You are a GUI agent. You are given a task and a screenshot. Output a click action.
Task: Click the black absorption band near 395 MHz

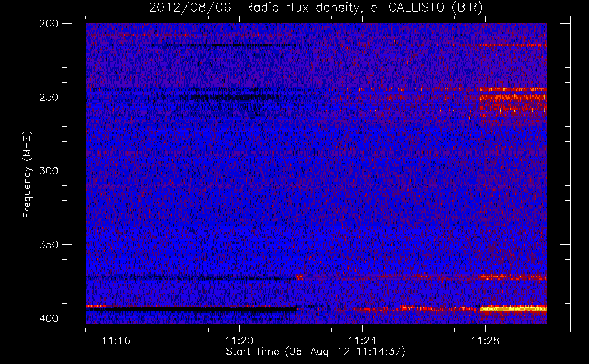pos(191,309)
